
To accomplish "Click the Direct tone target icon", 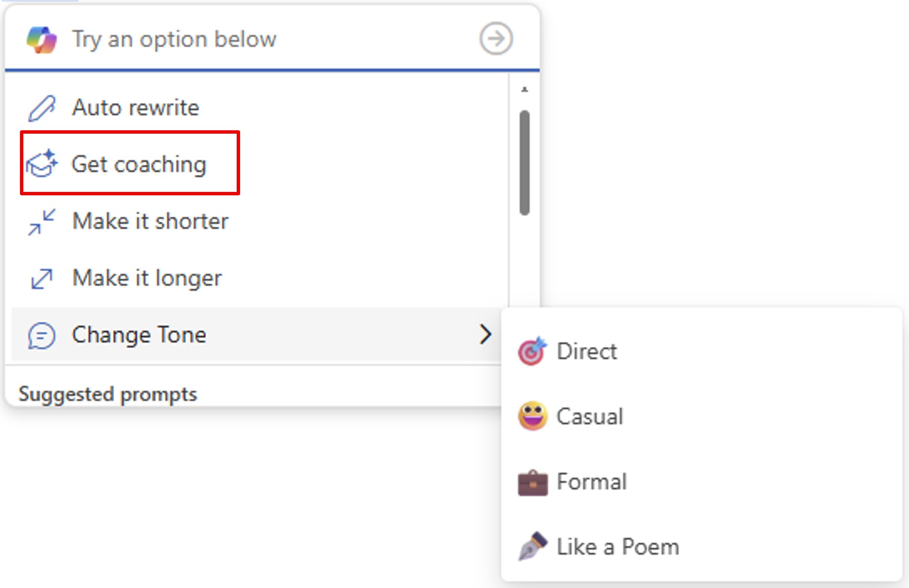I will (532, 351).
